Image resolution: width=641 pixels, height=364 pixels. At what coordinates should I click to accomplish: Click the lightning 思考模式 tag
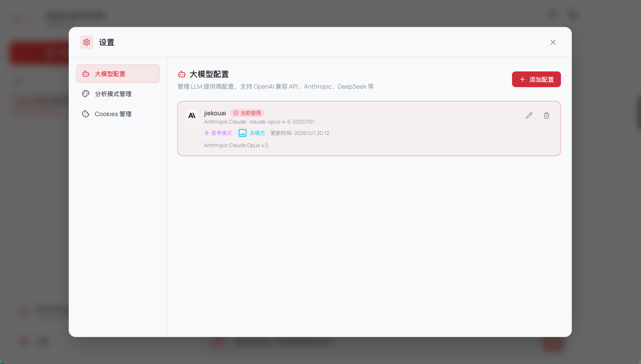point(218,133)
